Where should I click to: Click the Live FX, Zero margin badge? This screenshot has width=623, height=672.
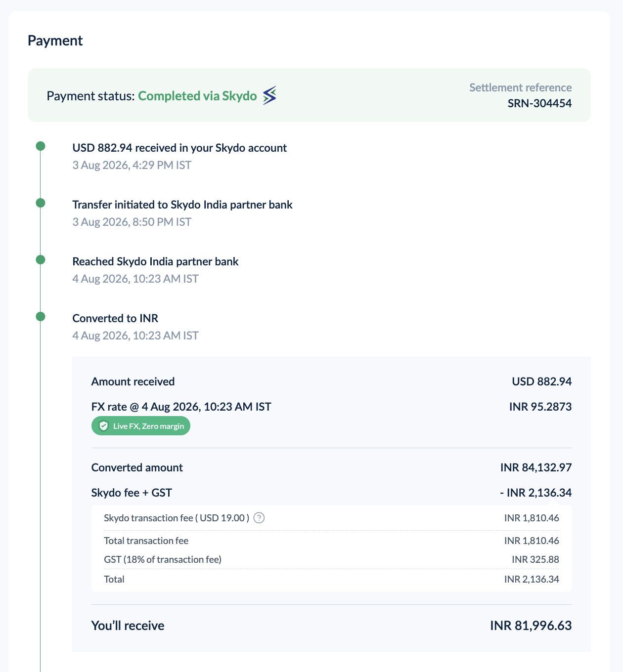tap(141, 426)
